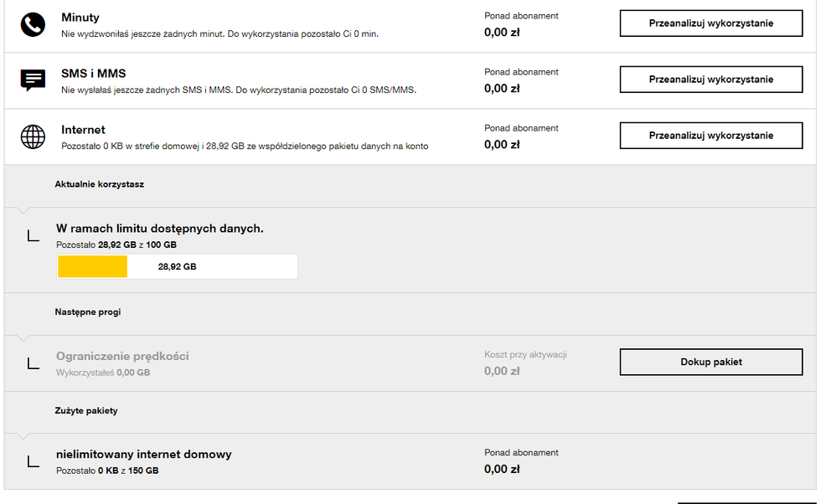
Task: Click the nielimitowany internet domowy heading
Action: click(x=143, y=454)
